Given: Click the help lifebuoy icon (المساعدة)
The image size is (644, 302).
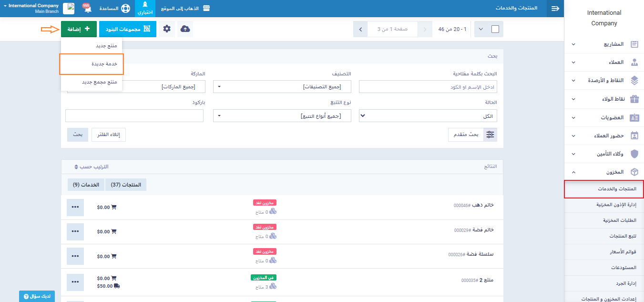Looking at the screenshot, I should click(x=125, y=9).
